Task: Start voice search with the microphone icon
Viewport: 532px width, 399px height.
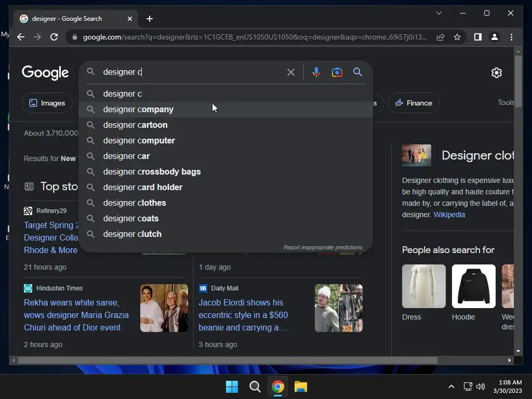Action: click(x=316, y=72)
